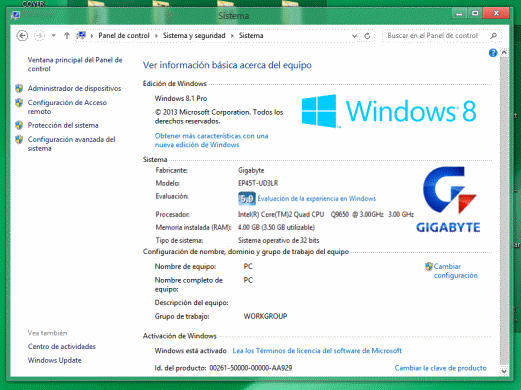521x390 pixels.
Task: Open Evaluación de la experiencia en Windows
Action: pyautogui.click(x=317, y=199)
